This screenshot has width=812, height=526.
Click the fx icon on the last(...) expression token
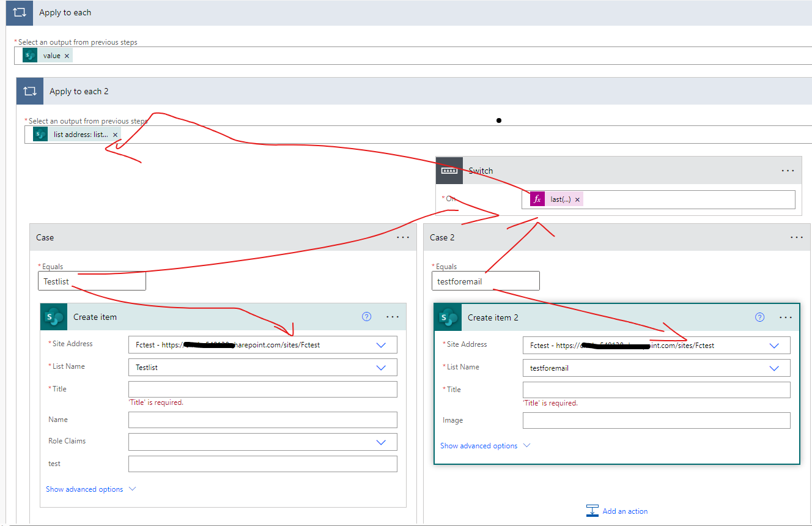coord(537,199)
